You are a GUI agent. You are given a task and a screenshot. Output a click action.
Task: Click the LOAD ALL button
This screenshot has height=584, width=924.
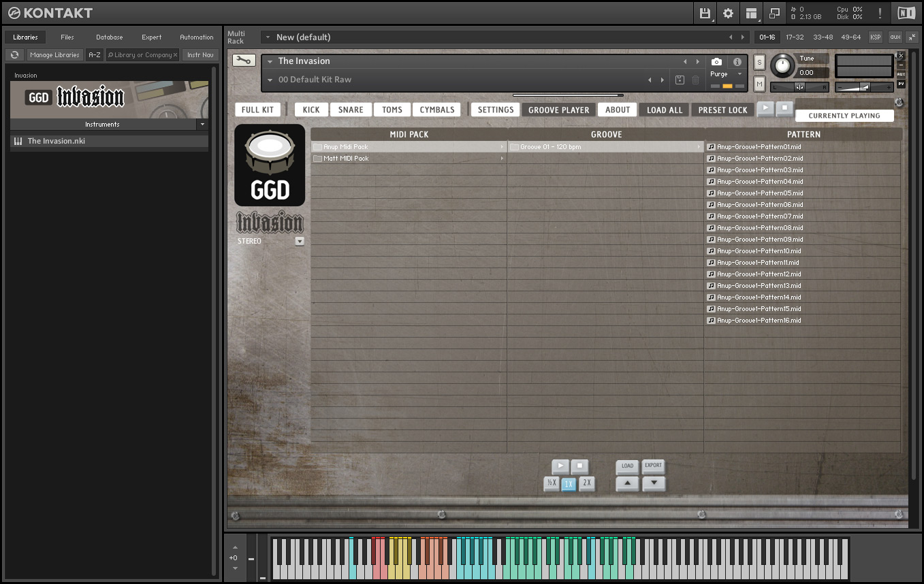pos(664,110)
